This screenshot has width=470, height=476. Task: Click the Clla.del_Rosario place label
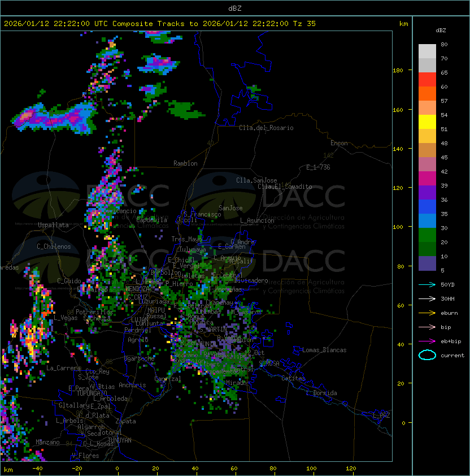pos(266,128)
